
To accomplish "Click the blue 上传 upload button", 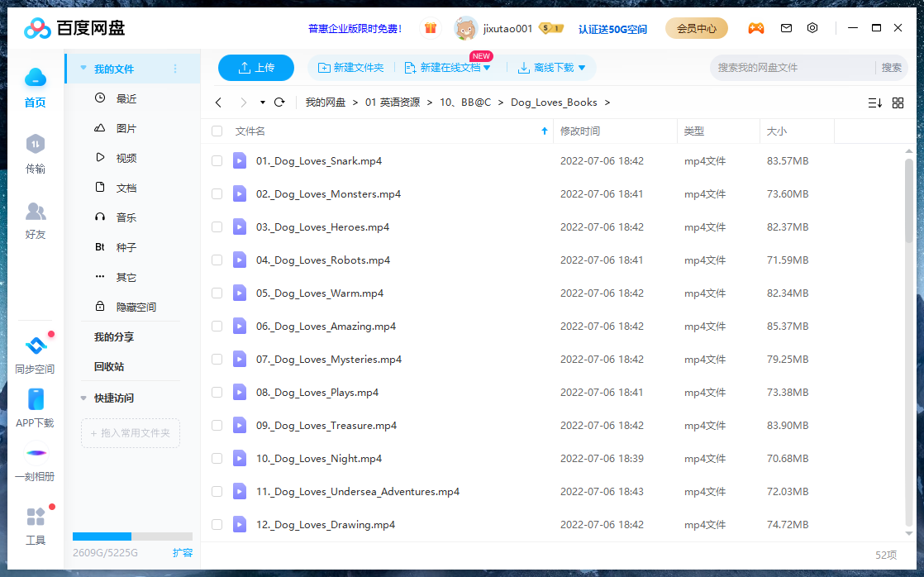I will 256,68.
